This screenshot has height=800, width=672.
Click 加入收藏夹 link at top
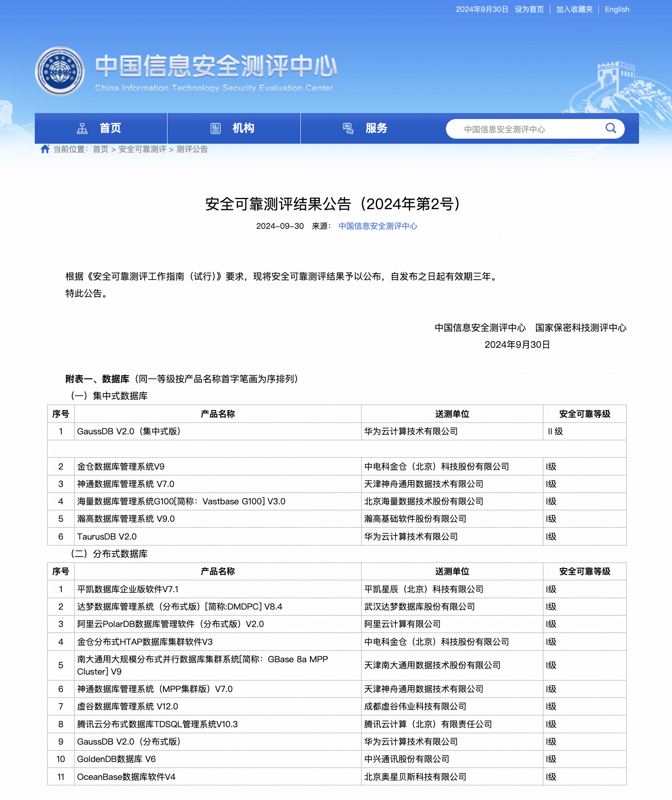click(x=574, y=9)
